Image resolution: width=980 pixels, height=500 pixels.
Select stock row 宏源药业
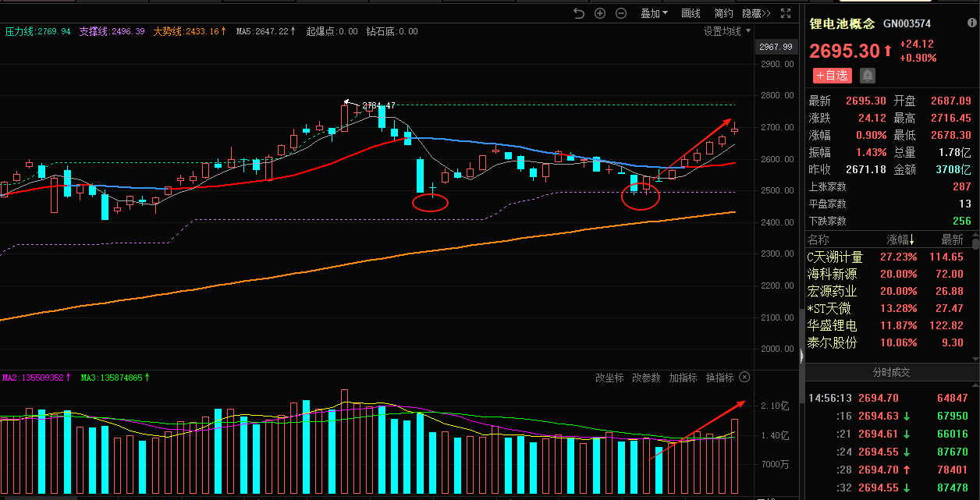[x=888, y=291]
